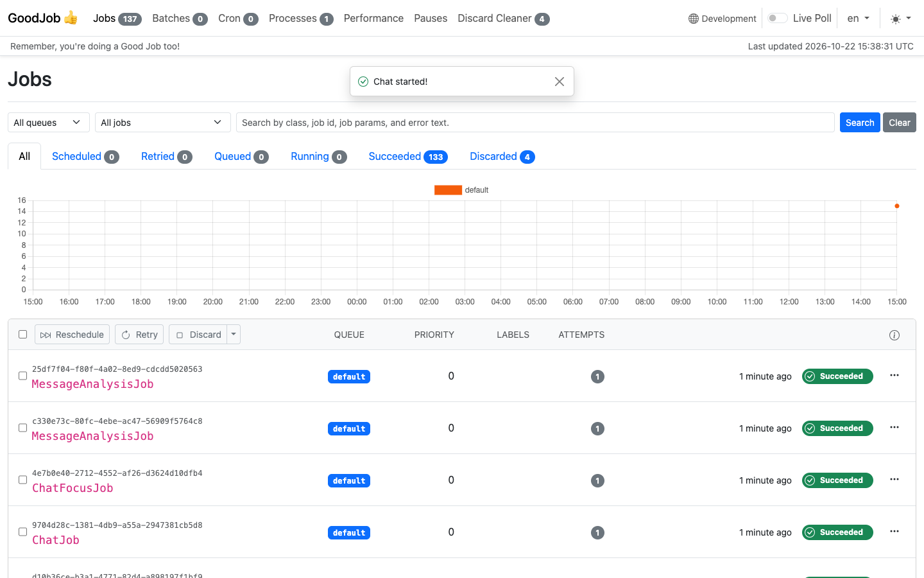
Task: Select checkbox for ChatJob row
Action: pos(22,532)
